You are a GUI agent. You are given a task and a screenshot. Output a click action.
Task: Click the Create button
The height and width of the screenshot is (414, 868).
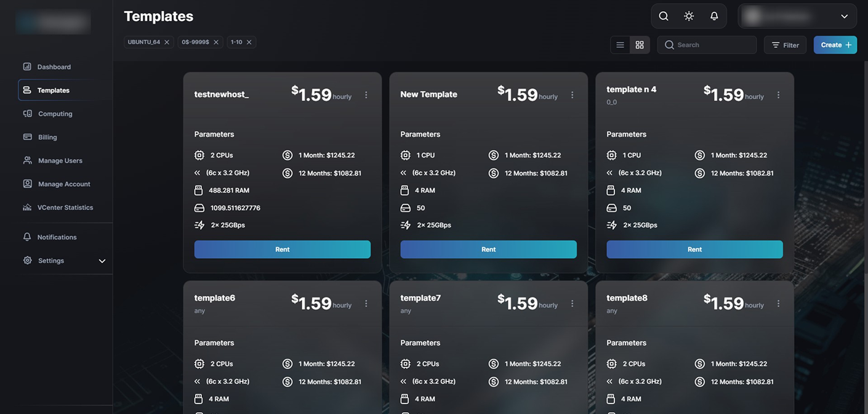(x=835, y=45)
